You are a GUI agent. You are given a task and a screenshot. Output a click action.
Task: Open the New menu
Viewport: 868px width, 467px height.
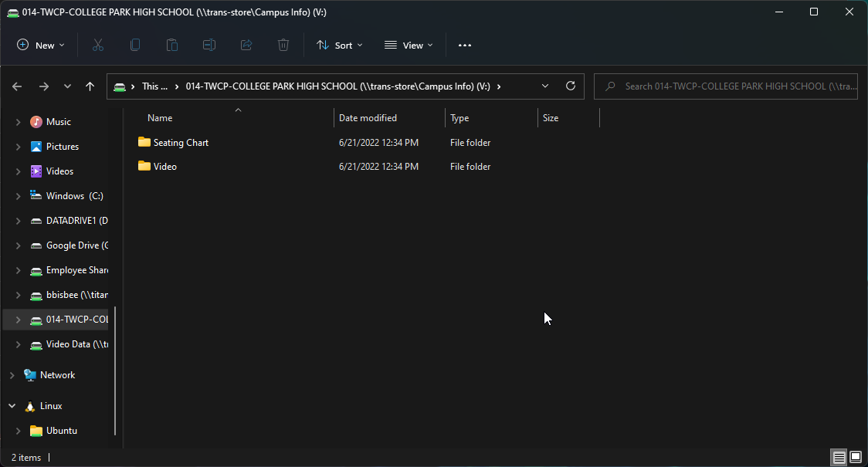pos(40,45)
